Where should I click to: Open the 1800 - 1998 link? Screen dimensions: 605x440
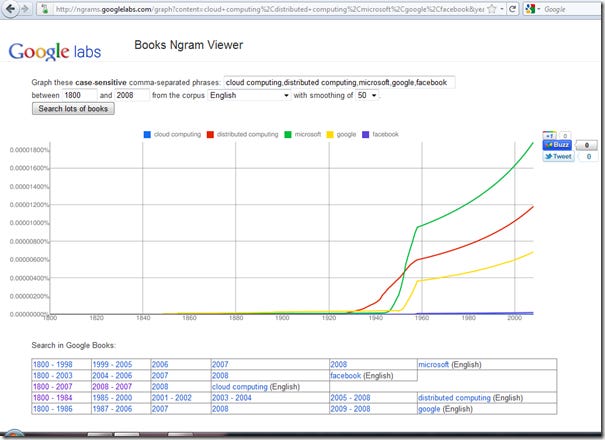[x=53, y=364]
